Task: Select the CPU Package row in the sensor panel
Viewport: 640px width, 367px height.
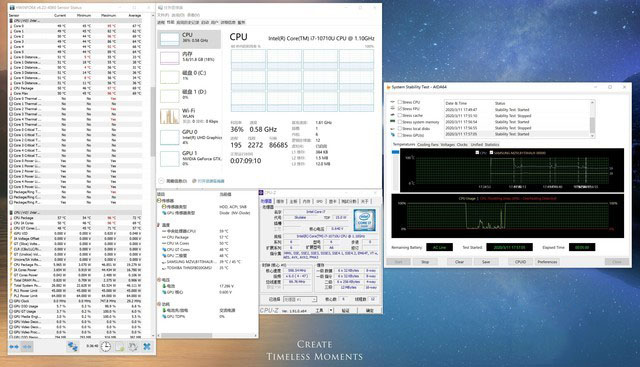Action: 207,237
